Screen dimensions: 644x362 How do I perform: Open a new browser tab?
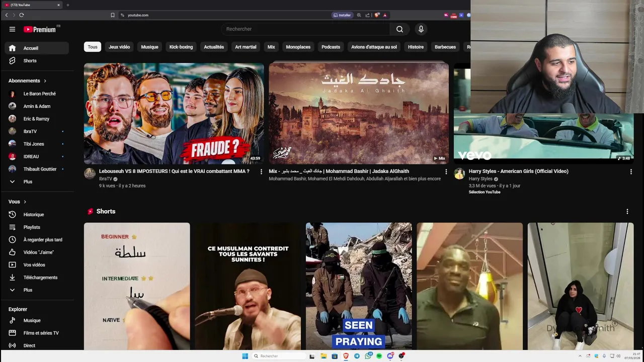pos(67,5)
